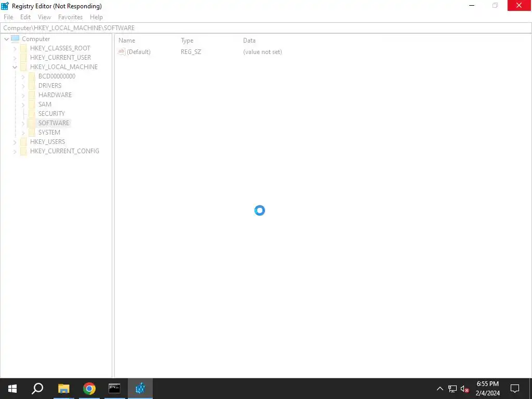Image resolution: width=532 pixels, height=399 pixels.
Task: Select the Computer tree node label
Action: tap(36, 38)
